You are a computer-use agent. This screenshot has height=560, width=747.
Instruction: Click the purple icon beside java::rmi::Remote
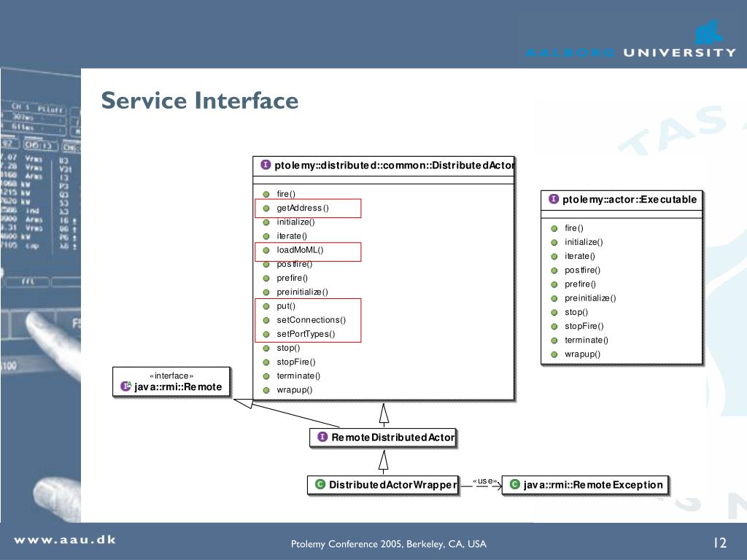[125, 386]
